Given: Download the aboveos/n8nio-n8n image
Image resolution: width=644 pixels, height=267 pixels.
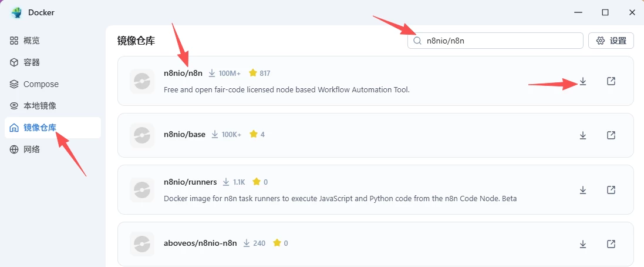Looking at the screenshot, I should pos(583,243).
